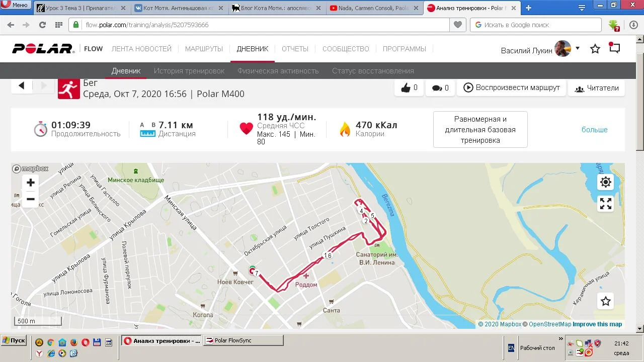Switch to История тренировок tab
The height and width of the screenshot is (362, 644).
(x=189, y=71)
